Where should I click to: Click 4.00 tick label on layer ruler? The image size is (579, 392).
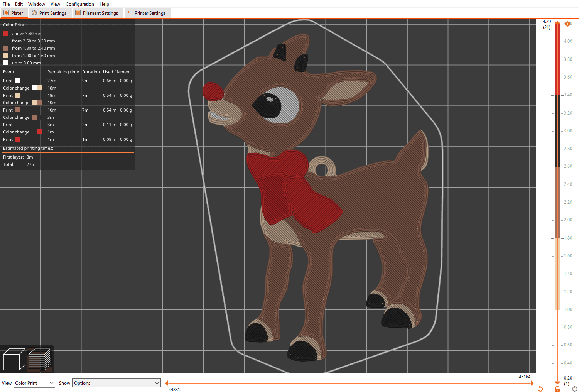[x=568, y=41]
